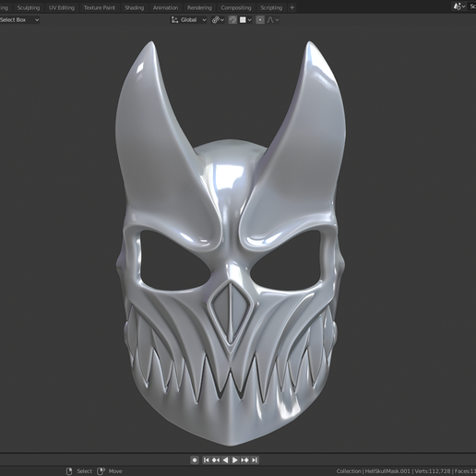The image size is (476, 476).
Task: Click the skull mask model in viewport
Action: pos(232,246)
